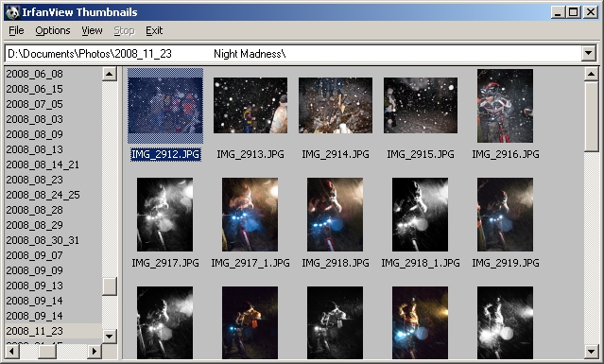Click the Exit menu item
This screenshot has height=364, width=604.
pyautogui.click(x=154, y=30)
